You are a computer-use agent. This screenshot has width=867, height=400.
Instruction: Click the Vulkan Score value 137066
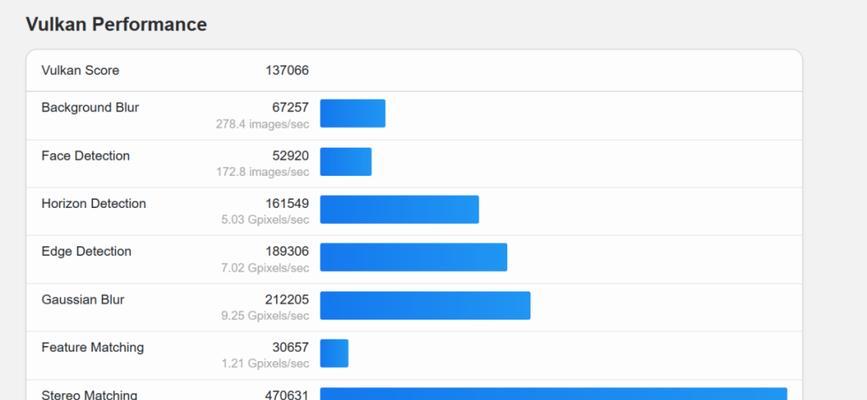tap(287, 70)
